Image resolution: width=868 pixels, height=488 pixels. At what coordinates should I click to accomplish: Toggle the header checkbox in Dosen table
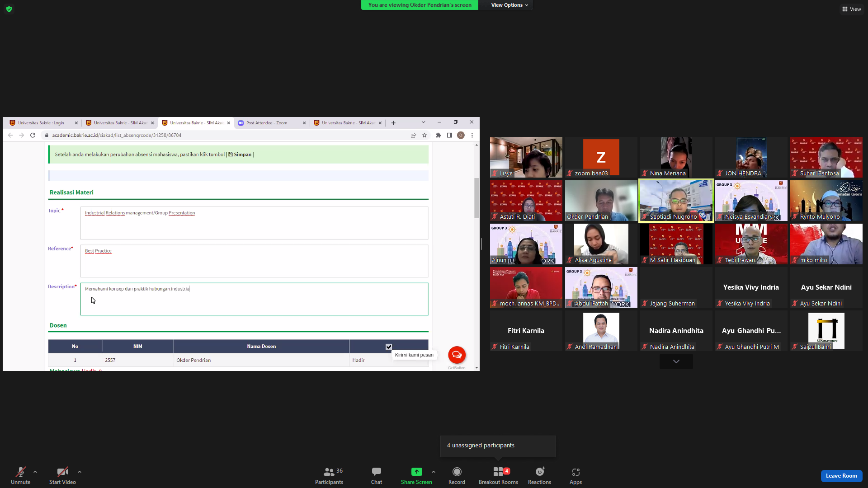(389, 347)
